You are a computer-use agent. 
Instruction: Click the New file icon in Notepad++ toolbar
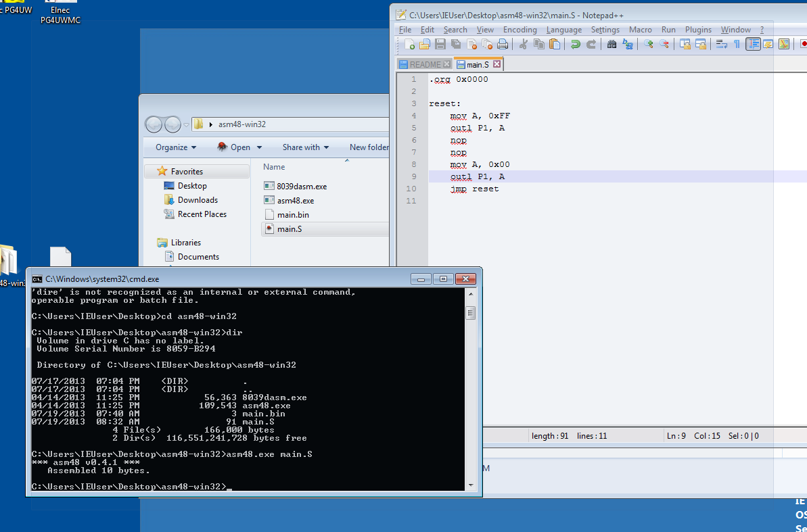click(410, 45)
